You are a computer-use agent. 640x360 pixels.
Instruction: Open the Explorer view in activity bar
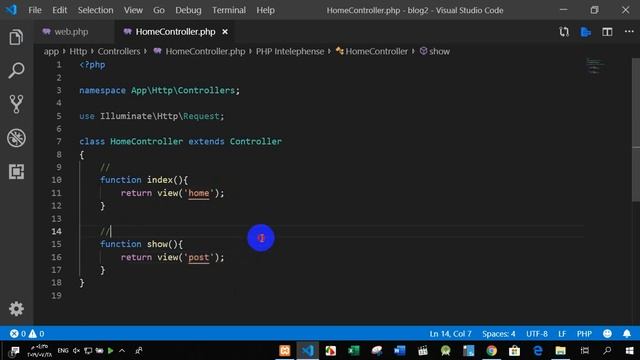tap(16, 37)
